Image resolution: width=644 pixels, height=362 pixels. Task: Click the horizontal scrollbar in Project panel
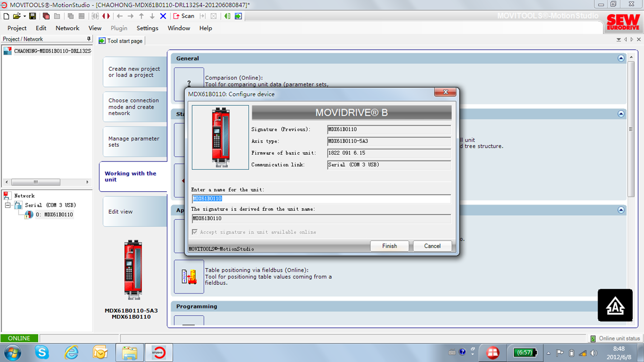36,182
